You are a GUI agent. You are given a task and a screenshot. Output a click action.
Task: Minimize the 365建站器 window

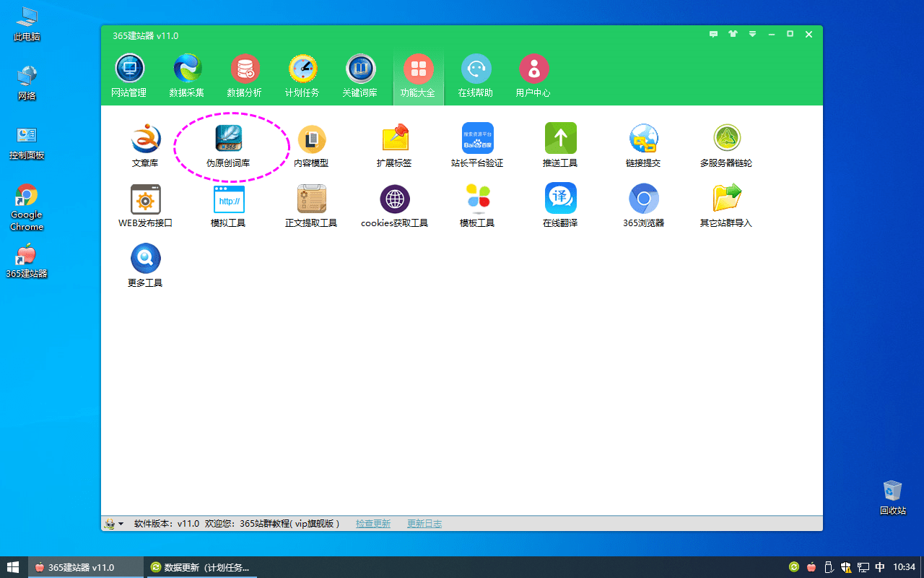point(772,34)
